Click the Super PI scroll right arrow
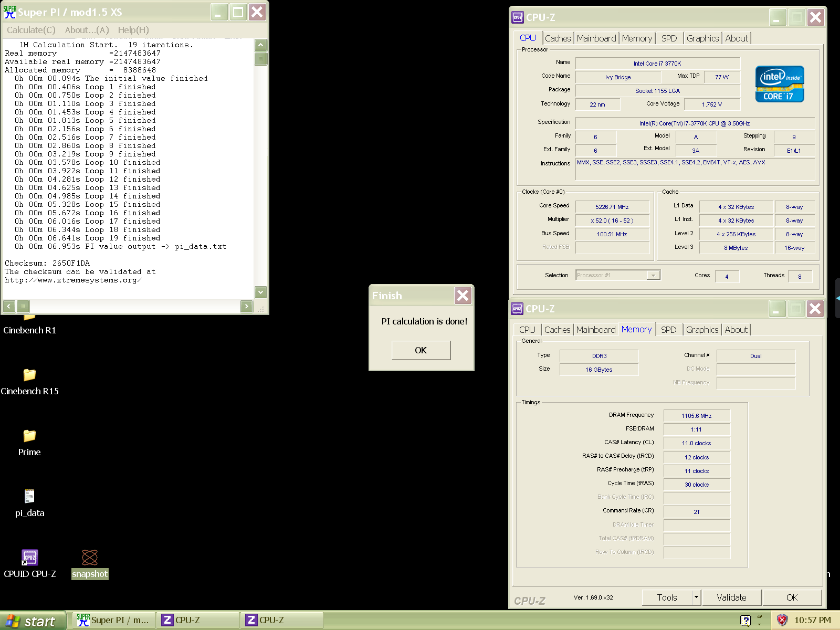 (x=246, y=306)
